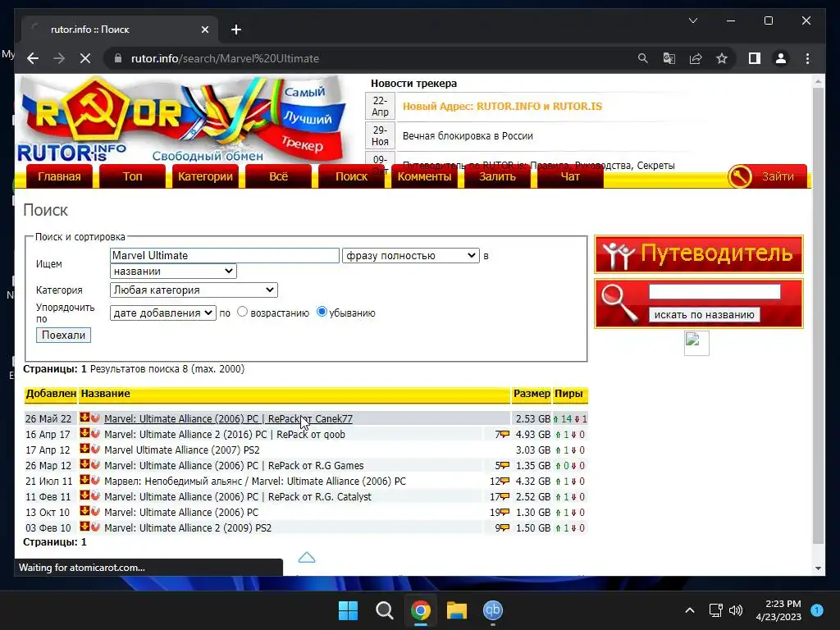840x630 pixels.
Task: Go back to the previous page
Action: [33, 58]
